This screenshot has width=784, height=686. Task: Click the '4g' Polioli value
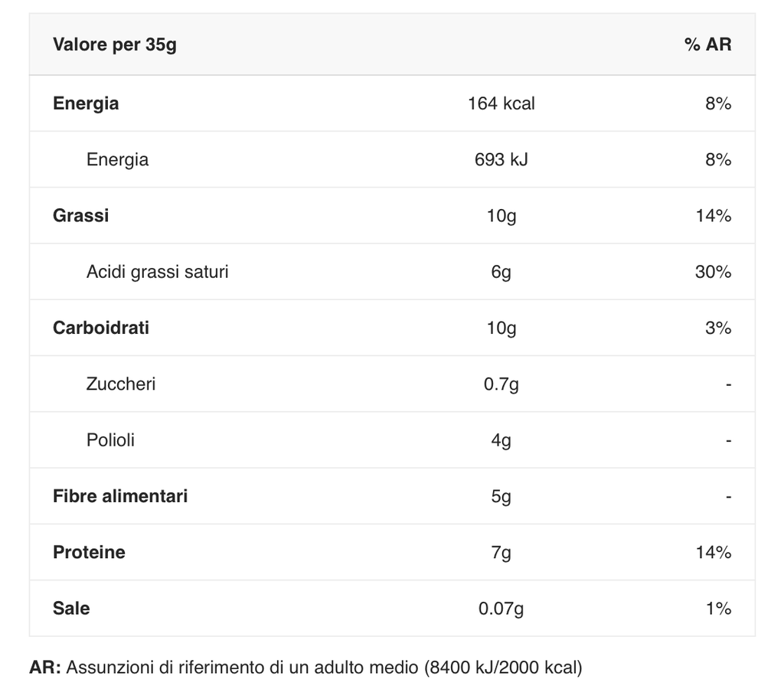(x=501, y=440)
